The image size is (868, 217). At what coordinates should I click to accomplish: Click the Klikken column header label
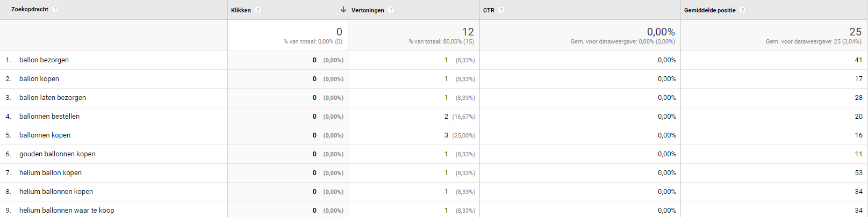point(241,10)
